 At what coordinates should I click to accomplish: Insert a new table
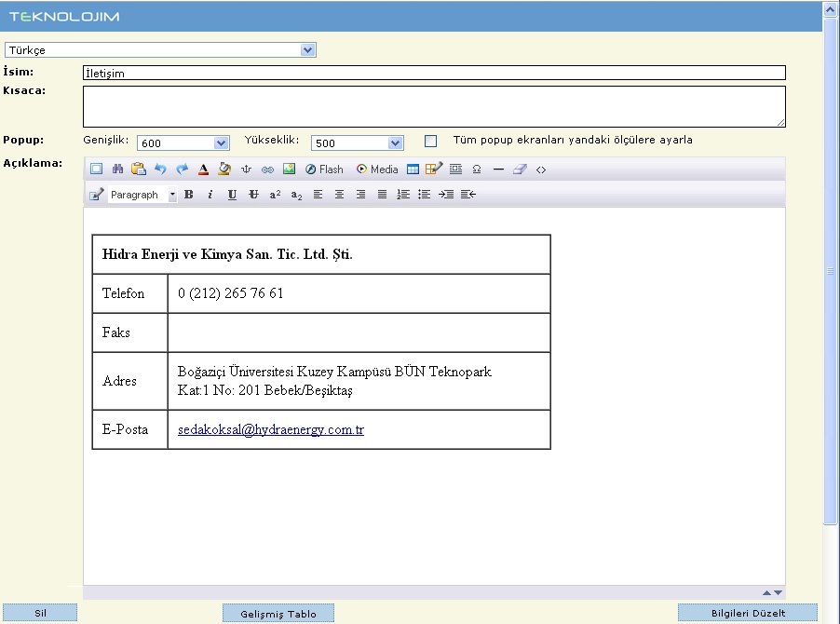[413, 170]
